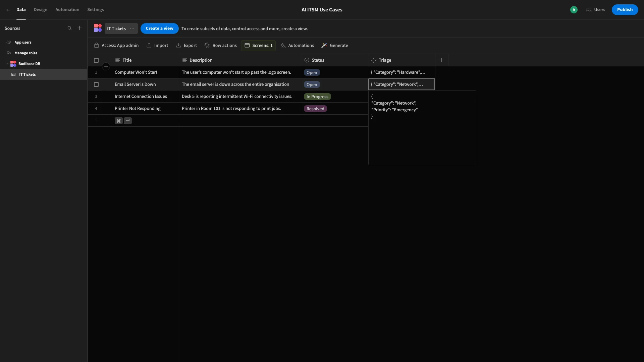Click the Open status of Email Server row
Viewport: 644px width, 362px height.
coord(312,84)
